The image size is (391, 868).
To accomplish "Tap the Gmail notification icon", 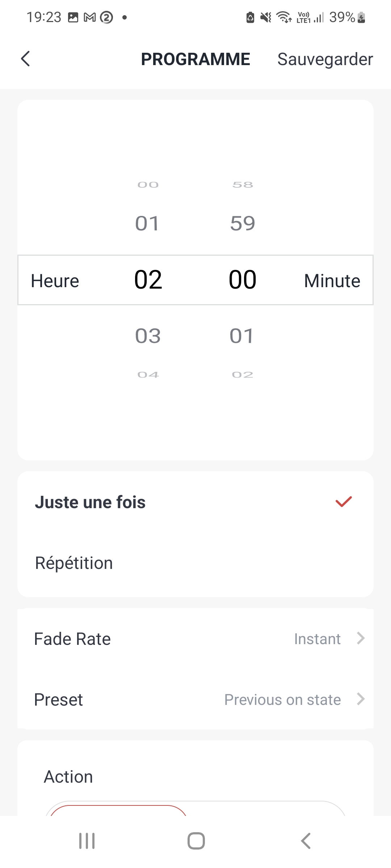I will point(89,17).
